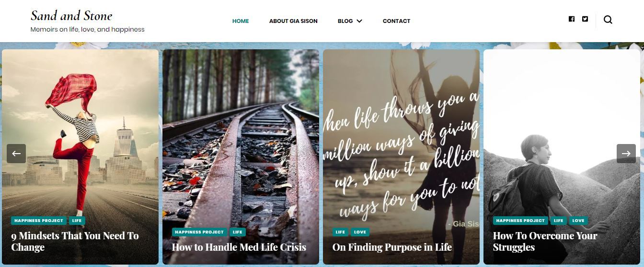Click the search magnifier icon

pyautogui.click(x=608, y=20)
